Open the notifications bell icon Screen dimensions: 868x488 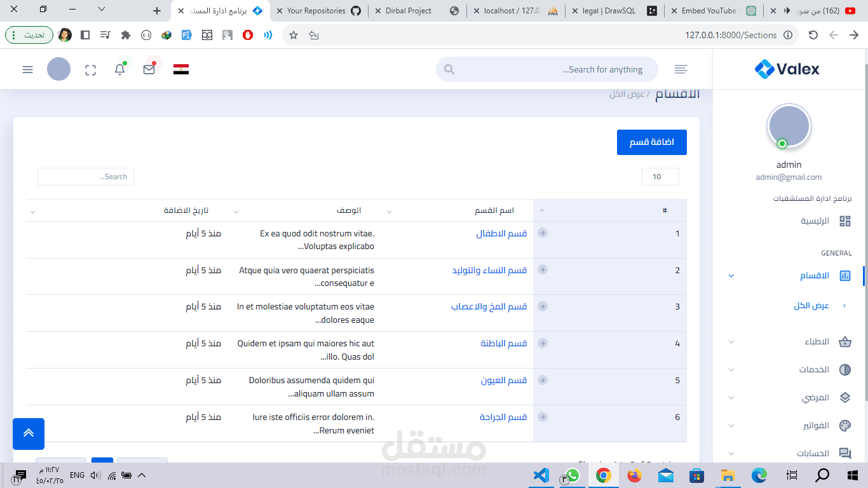pyautogui.click(x=119, y=69)
